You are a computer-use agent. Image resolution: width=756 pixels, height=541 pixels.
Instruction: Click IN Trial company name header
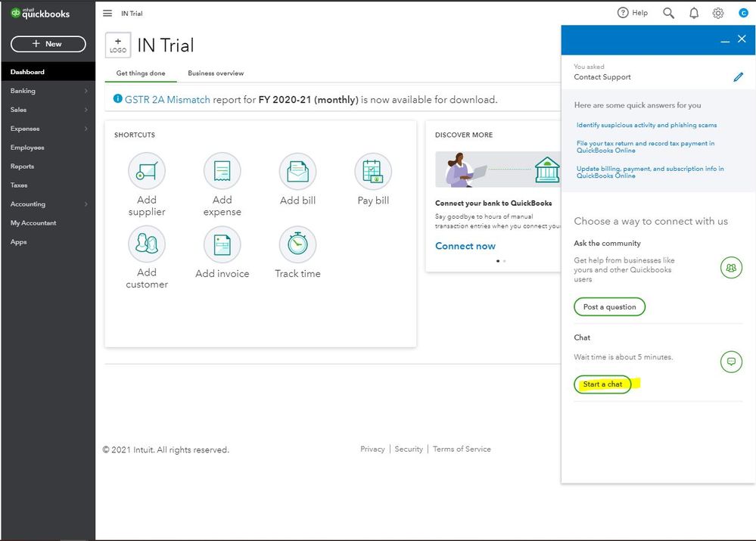click(x=166, y=45)
